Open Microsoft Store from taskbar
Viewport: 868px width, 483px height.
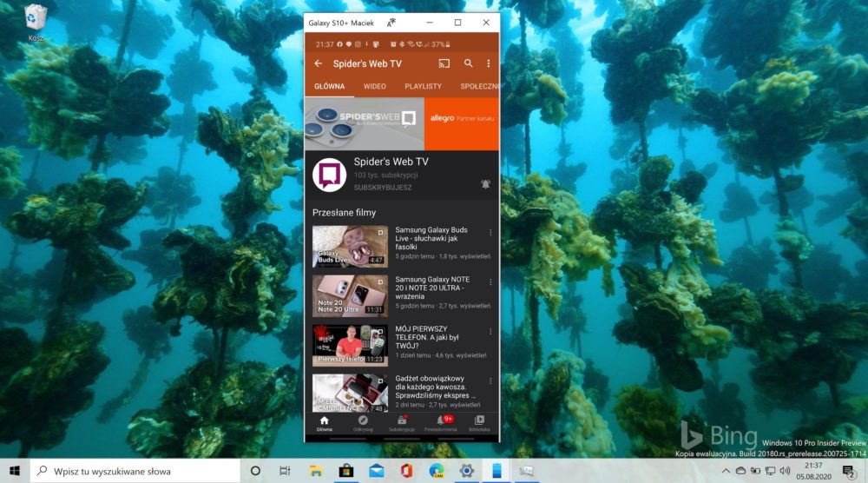coord(346,471)
